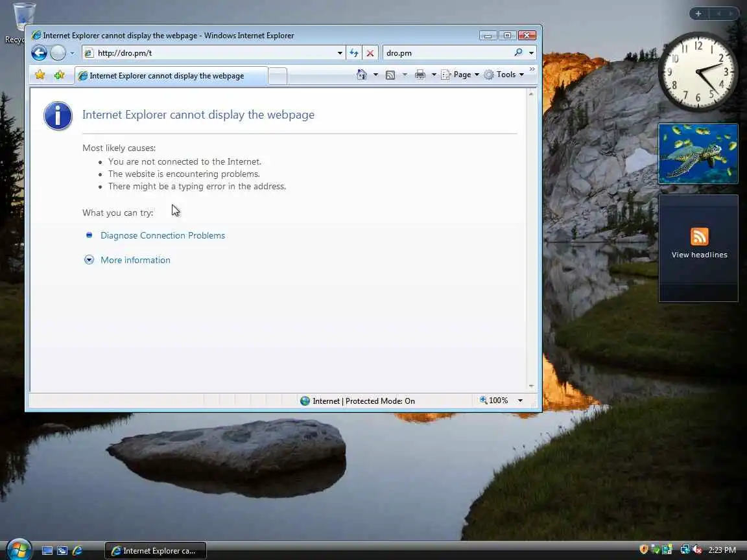This screenshot has width=747, height=560.
Task: Expand the Home button dropdown arrow
Action: point(375,75)
